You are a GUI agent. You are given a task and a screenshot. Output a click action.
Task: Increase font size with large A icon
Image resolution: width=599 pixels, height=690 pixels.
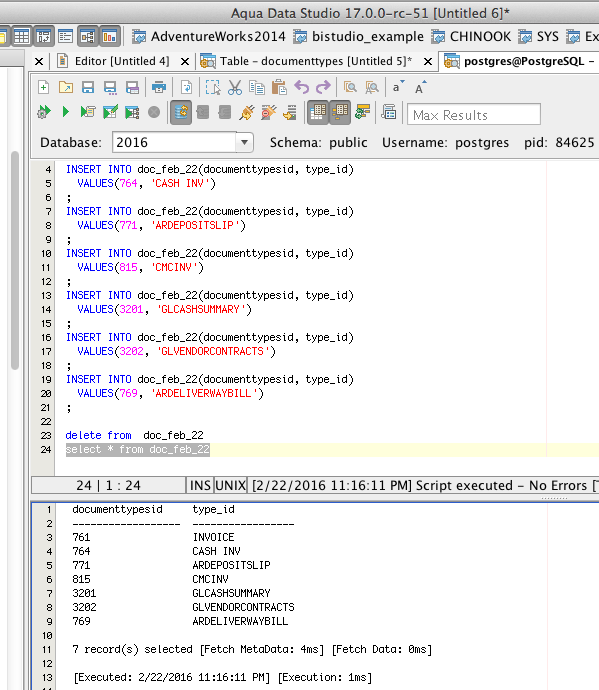(x=420, y=87)
